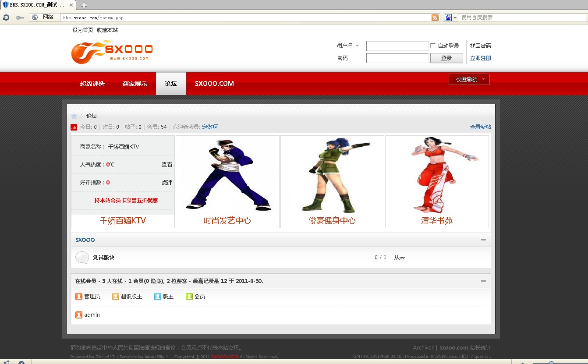Open the admin user profile link
588x364 pixels.
pyautogui.click(x=92, y=315)
